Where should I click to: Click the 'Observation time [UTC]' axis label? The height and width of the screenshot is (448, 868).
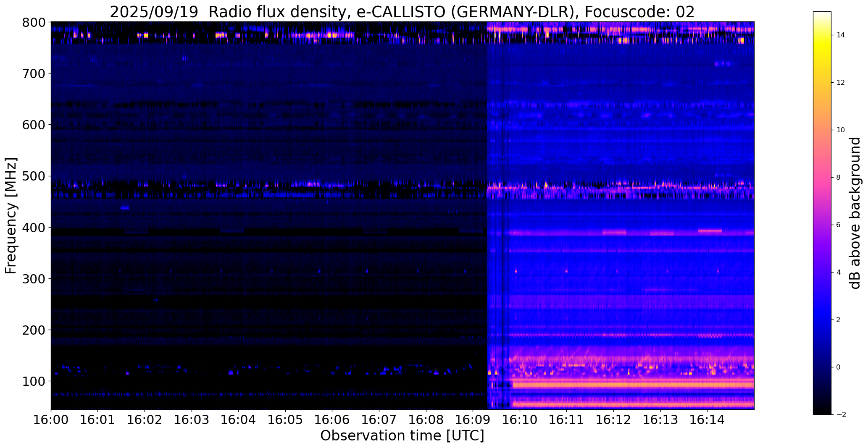402,436
